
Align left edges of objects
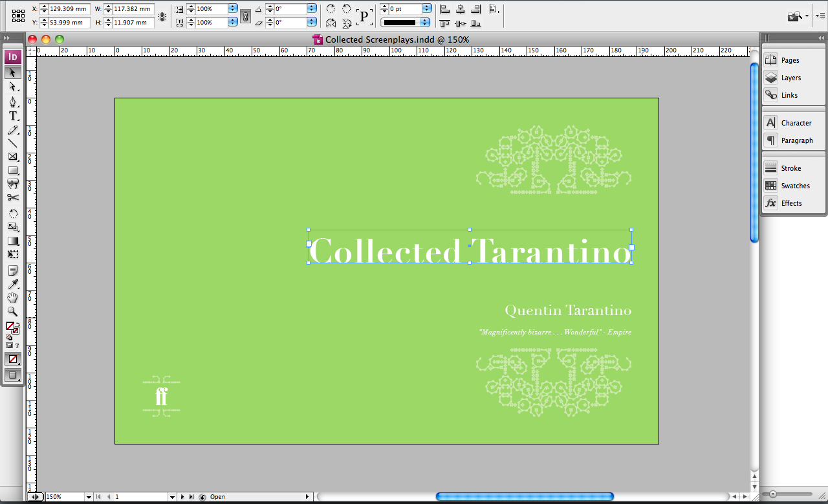(x=445, y=9)
